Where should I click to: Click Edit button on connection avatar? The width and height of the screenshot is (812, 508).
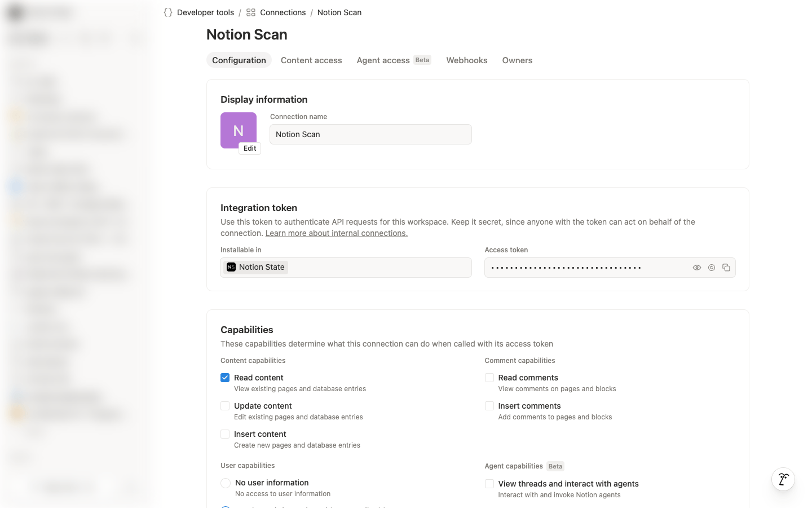[x=250, y=148]
